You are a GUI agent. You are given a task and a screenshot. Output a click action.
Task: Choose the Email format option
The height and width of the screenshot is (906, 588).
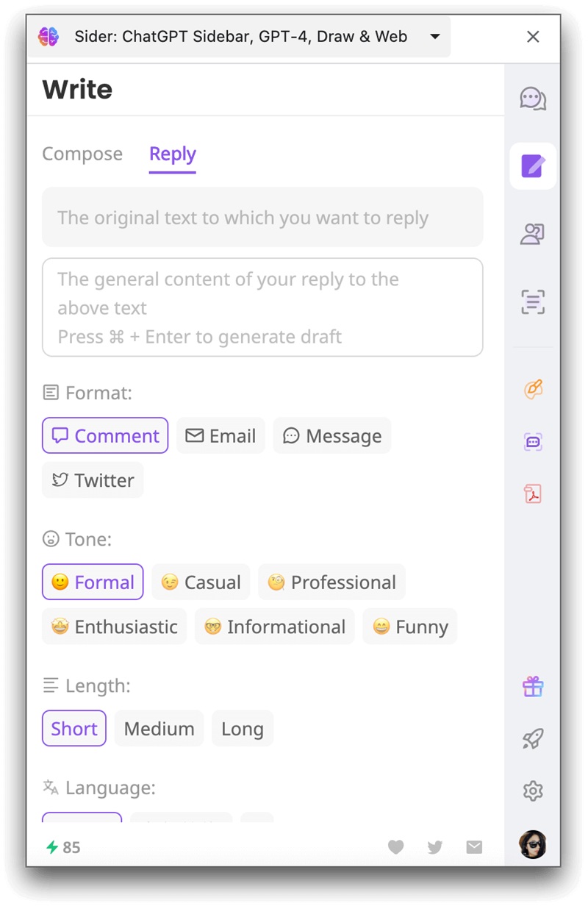tap(220, 436)
